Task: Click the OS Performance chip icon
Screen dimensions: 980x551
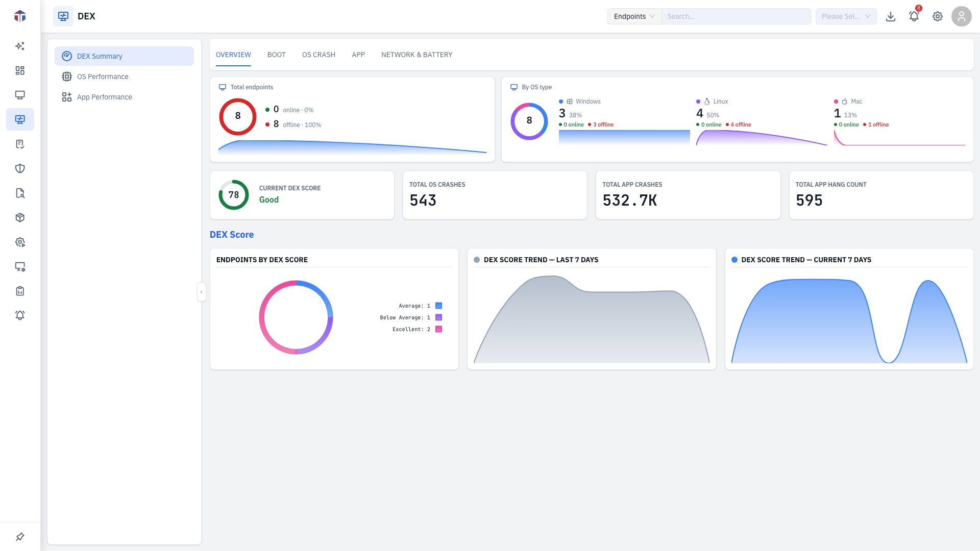Action: pos(67,77)
